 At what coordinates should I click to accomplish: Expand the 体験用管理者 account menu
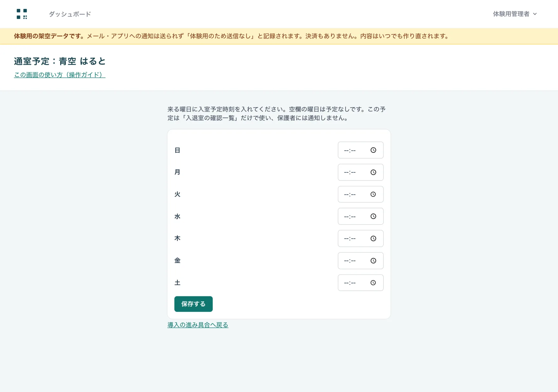pos(515,14)
